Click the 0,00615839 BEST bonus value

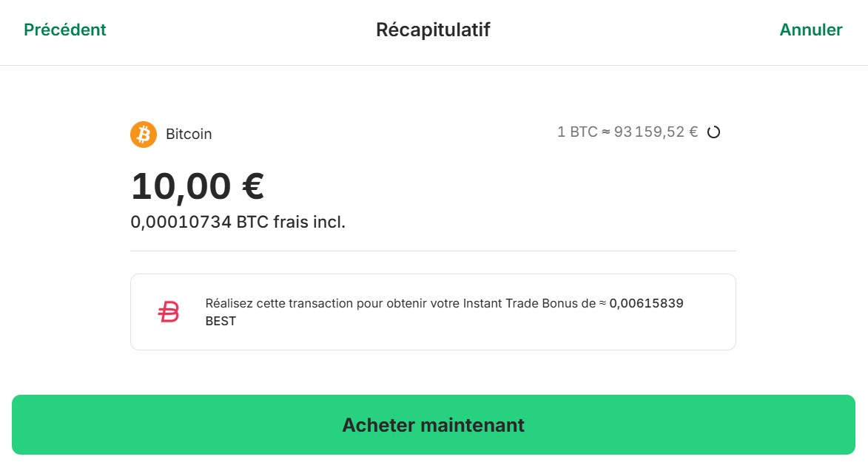(645, 302)
